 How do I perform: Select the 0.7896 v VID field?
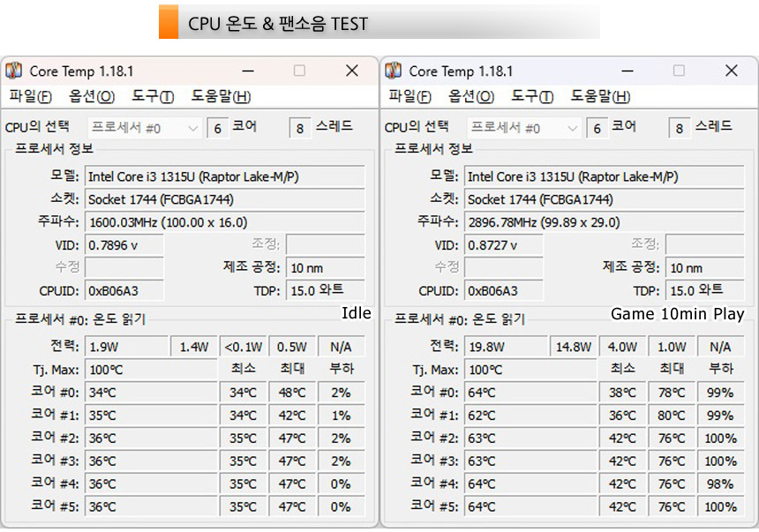coord(124,245)
